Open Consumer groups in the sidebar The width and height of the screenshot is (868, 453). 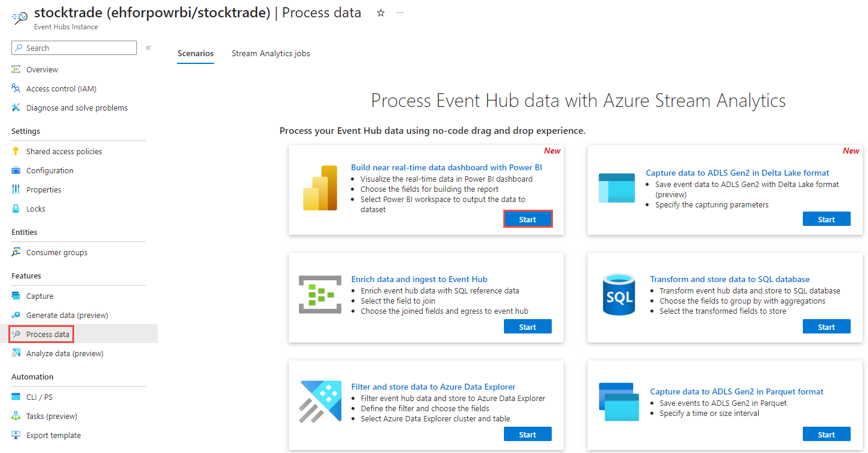(x=57, y=252)
